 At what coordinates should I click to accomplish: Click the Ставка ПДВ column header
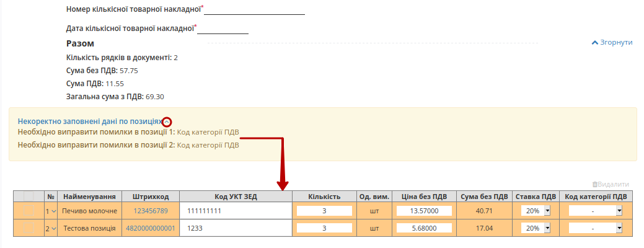536,197
